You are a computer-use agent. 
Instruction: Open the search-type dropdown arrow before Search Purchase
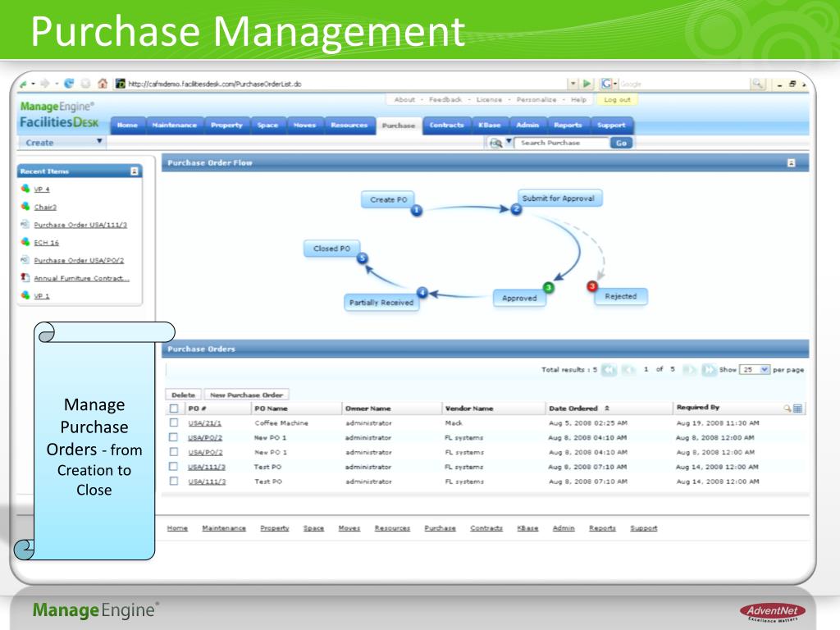pos(509,141)
